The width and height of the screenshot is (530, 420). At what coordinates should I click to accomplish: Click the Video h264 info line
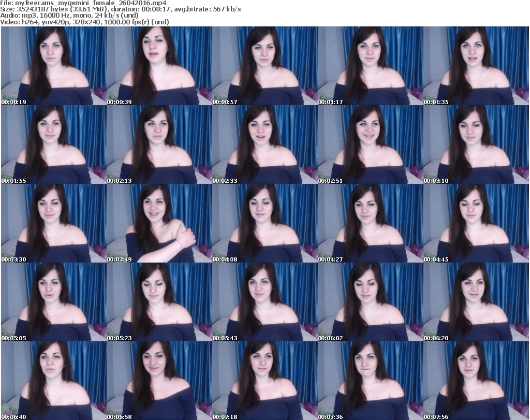(84, 22)
